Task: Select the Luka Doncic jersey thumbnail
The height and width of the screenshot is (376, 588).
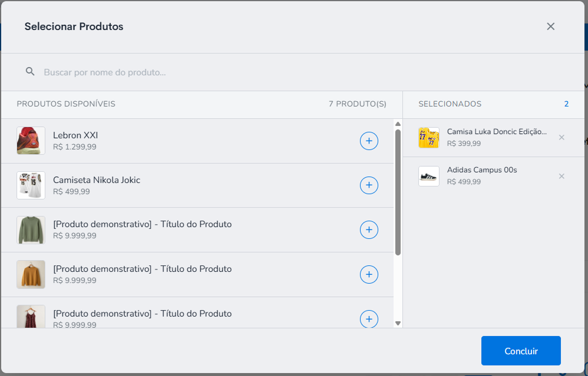Action: click(x=428, y=138)
